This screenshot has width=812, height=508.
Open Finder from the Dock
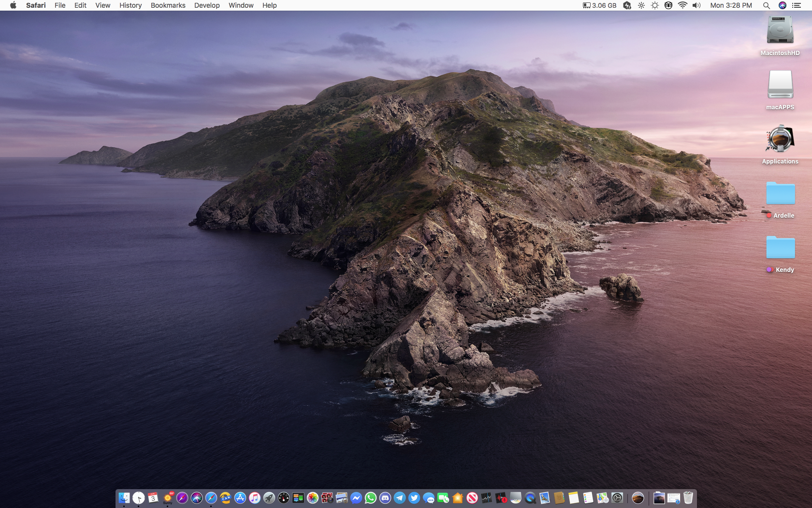(124, 498)
